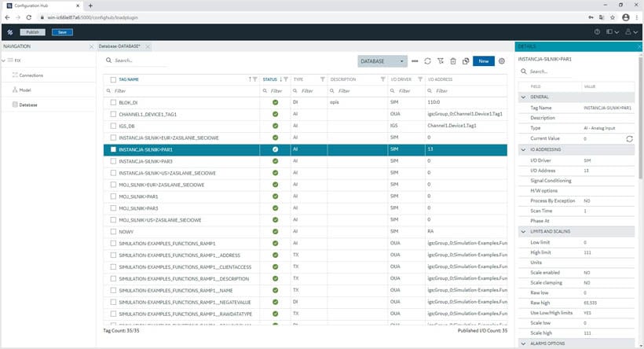Viewport: 644px width, 349px height.
Task: Click the Configuration Hub logo icon
Action: click(x=10, y=32)
